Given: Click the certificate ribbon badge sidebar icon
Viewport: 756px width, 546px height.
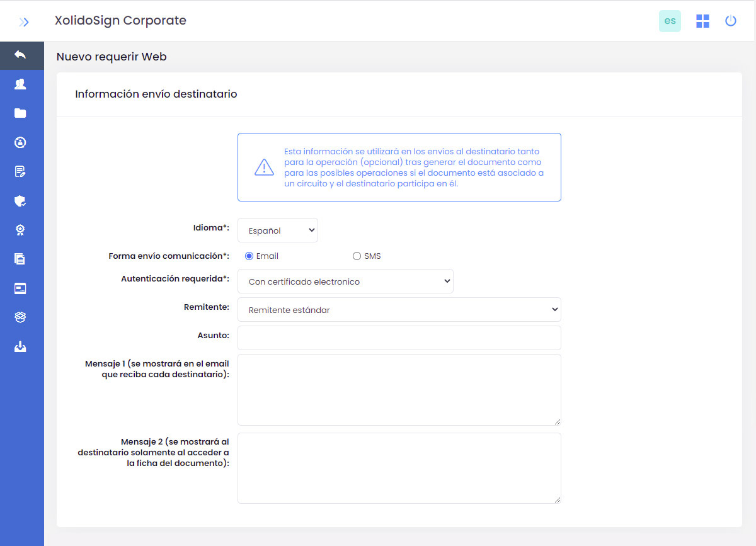Looking at the screenshot, I should point(20,230).
